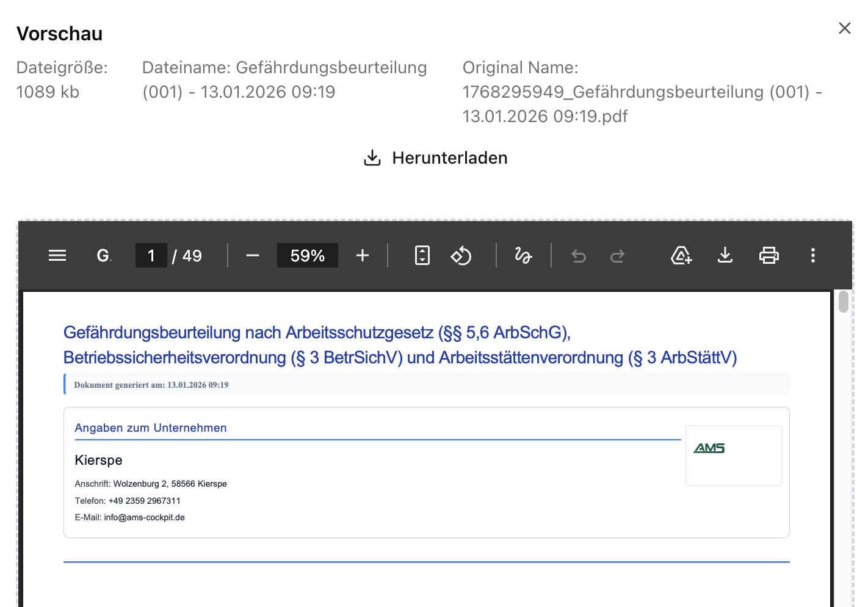Print the document using the printer icon
The width and height of the screenshot is (868, 607).
769,255
